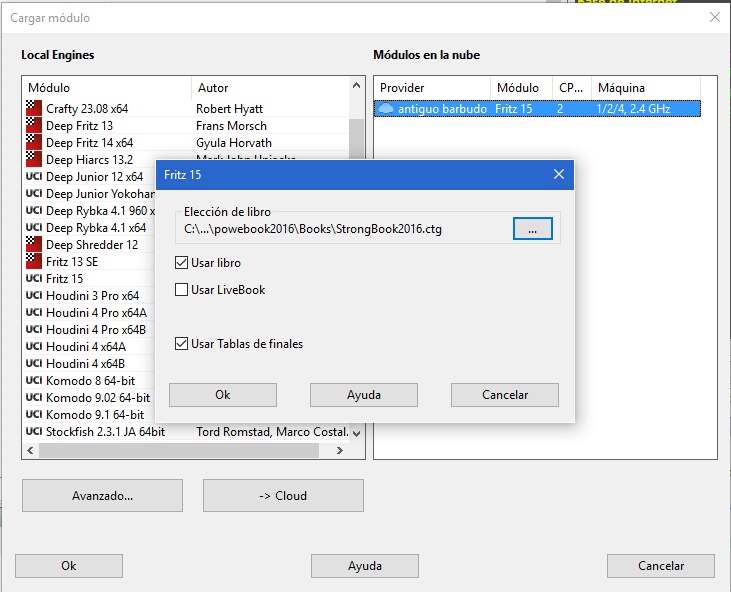Close the Cargar módulo window
Image resolution: width=731 pixels, height=592 pixels.
click(715, 18)
